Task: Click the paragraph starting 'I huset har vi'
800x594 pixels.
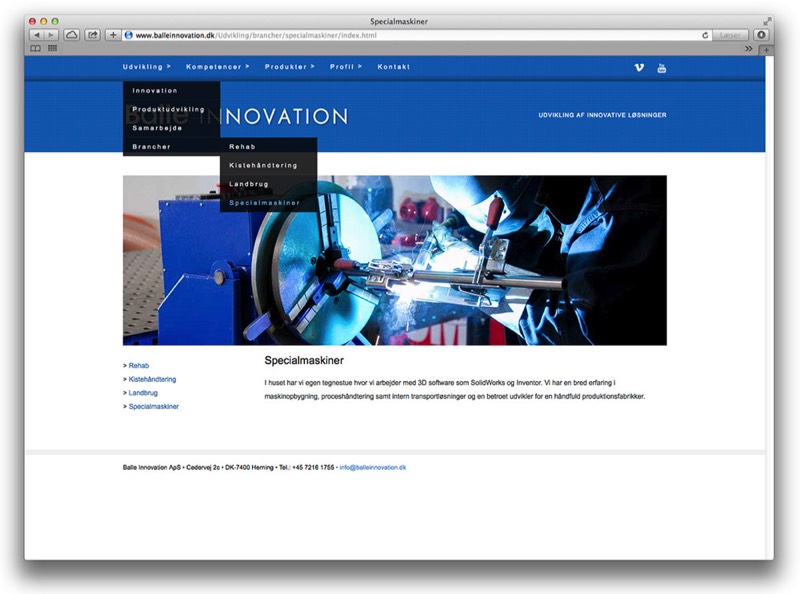Action: 455,389
